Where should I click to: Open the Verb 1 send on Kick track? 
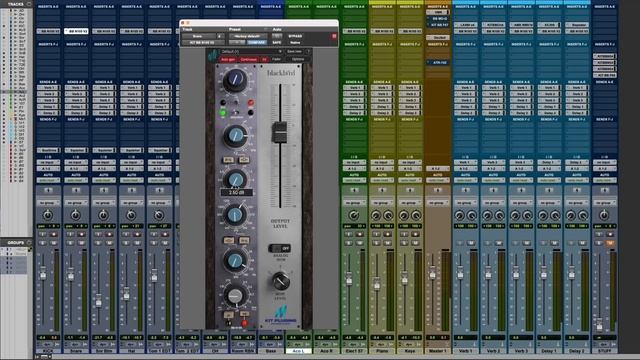point(48,87)
